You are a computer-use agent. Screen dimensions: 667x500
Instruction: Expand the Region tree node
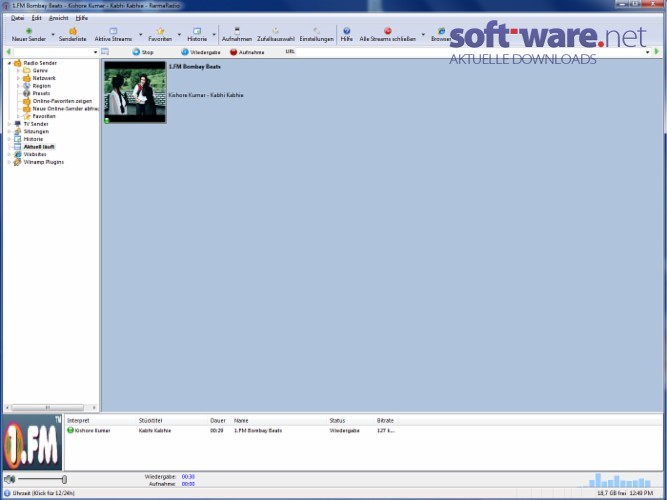tap(18, 86)
